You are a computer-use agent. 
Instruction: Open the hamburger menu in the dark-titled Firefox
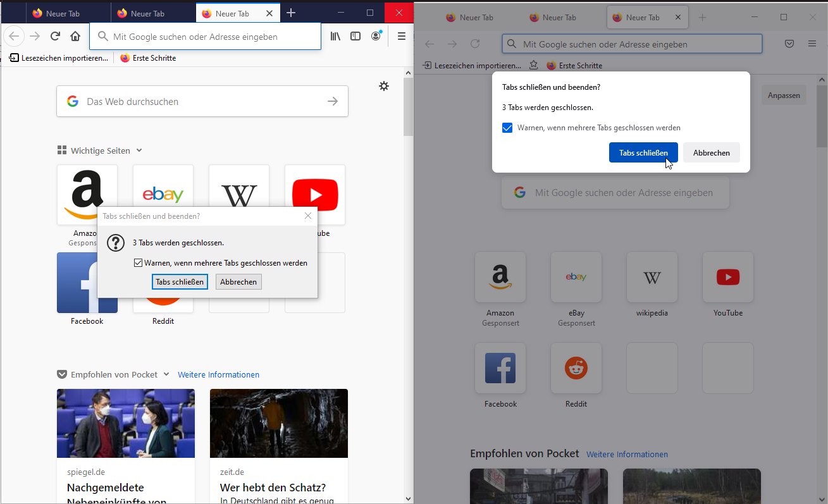pos(401,36)
